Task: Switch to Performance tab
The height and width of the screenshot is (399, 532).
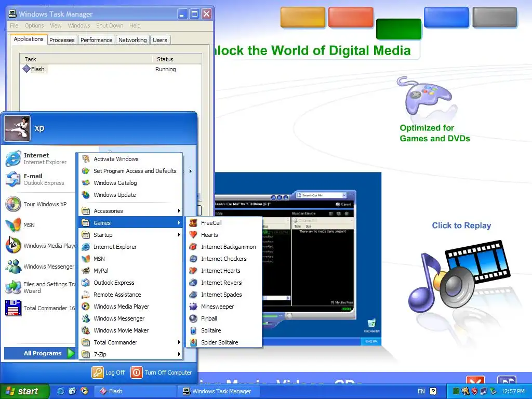Action: [96, 40]
